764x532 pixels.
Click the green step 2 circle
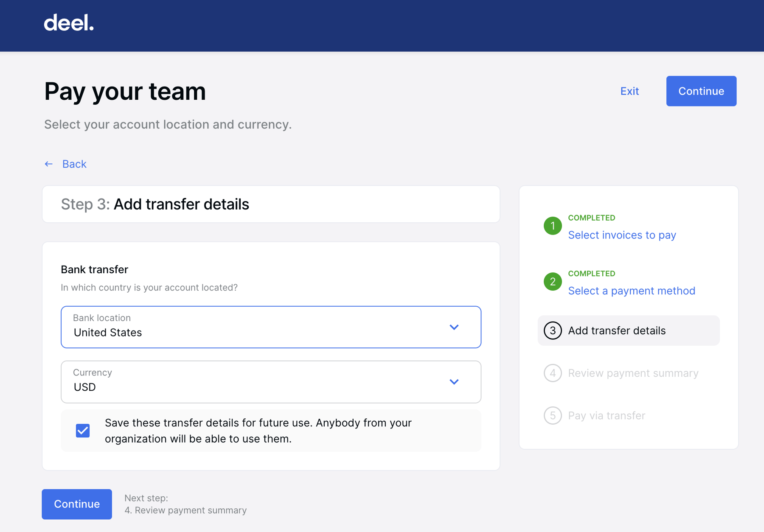click(x=552, y=282)
